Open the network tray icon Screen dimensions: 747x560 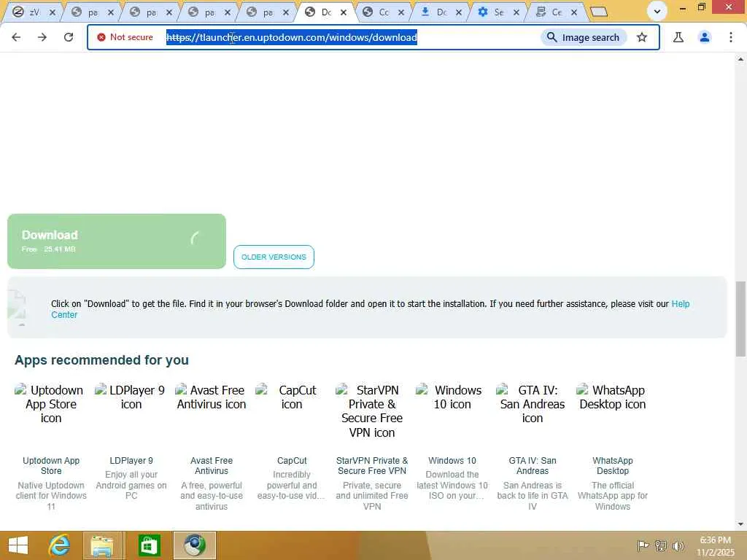point(661,545)
